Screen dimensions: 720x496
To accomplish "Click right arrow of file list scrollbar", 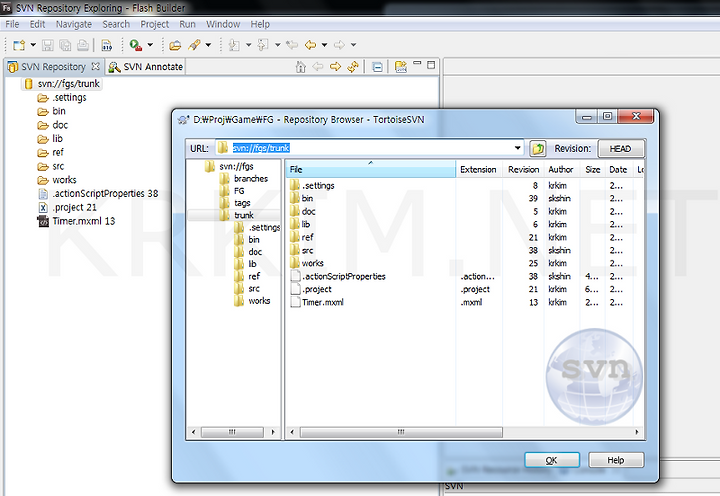I will click(637, 432).
